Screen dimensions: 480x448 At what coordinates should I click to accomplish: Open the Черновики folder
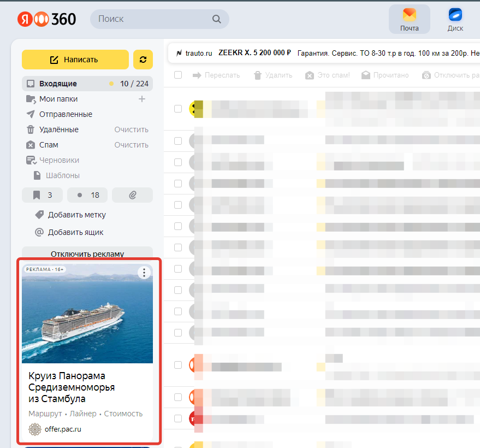pyautogui.click(x=59, y=160)
